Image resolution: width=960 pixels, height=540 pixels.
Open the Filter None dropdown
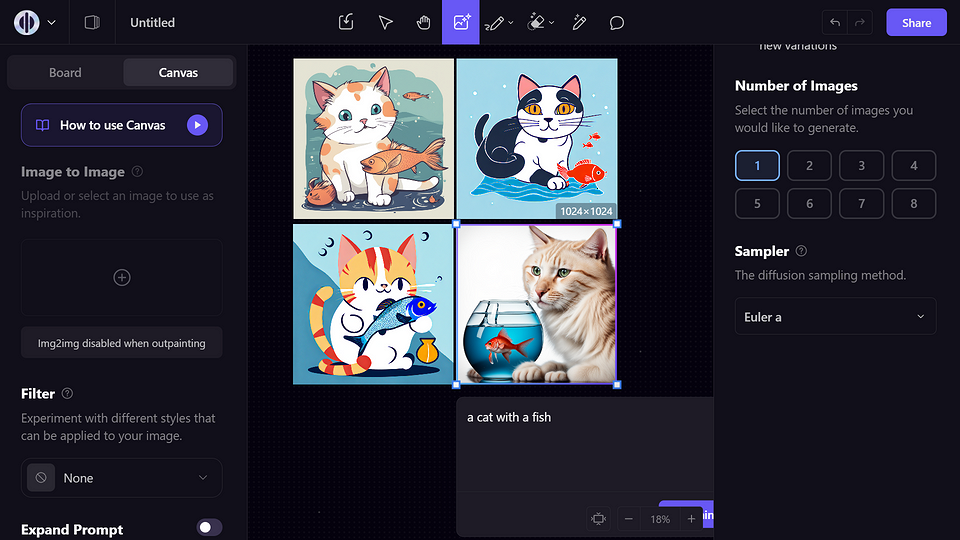pos(122,478)
